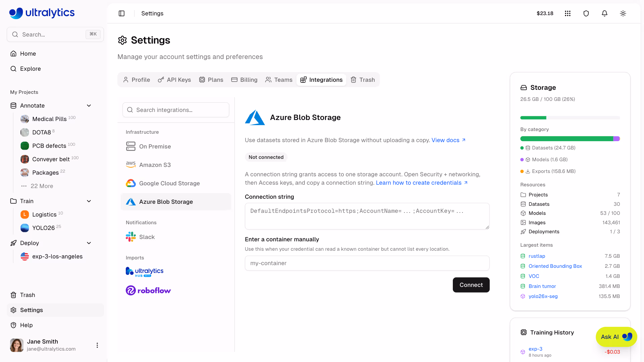Screen dimensions: 644x362
Task: Click the Deployments resource row
Action: tap(570, 232)
